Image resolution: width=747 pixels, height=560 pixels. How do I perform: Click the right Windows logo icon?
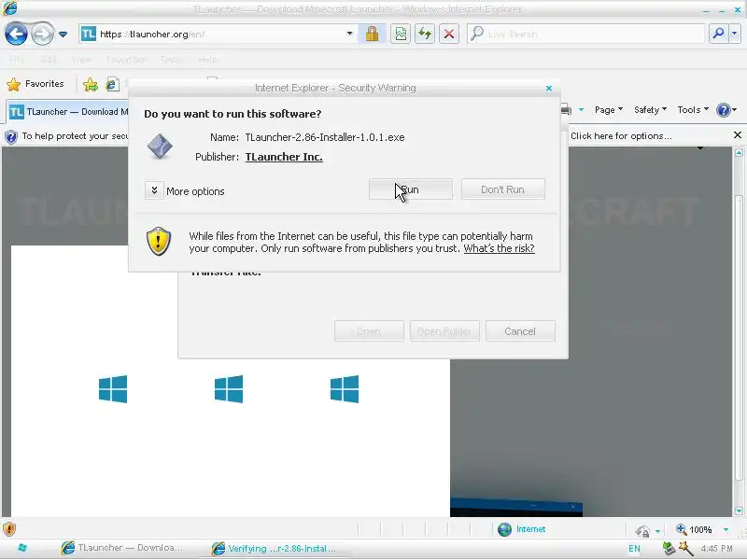[x=345, y=389]
